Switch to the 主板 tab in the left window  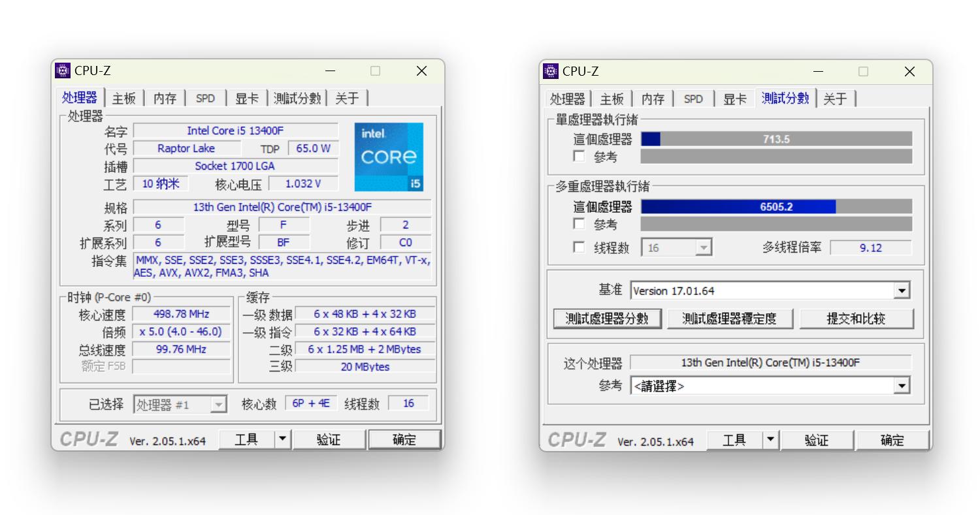point(123,98)
